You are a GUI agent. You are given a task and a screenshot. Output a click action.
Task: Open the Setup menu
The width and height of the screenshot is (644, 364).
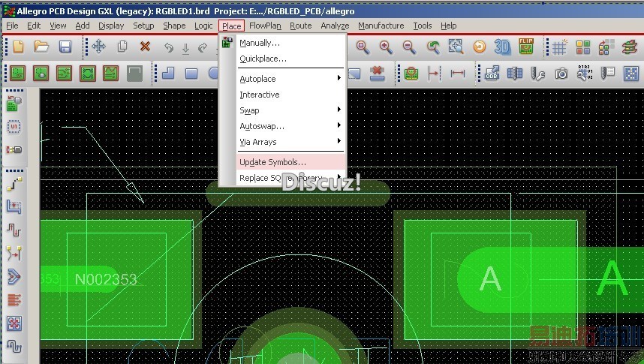pos(143,26)
